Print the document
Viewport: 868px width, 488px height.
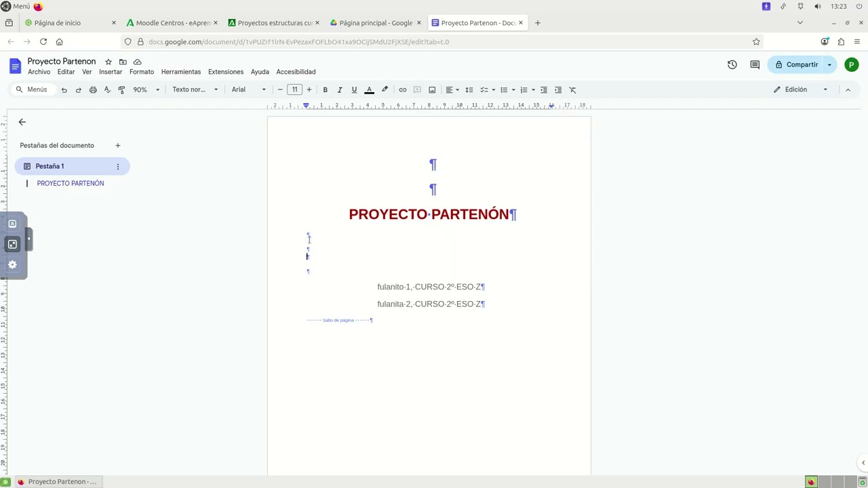(93, 89)
